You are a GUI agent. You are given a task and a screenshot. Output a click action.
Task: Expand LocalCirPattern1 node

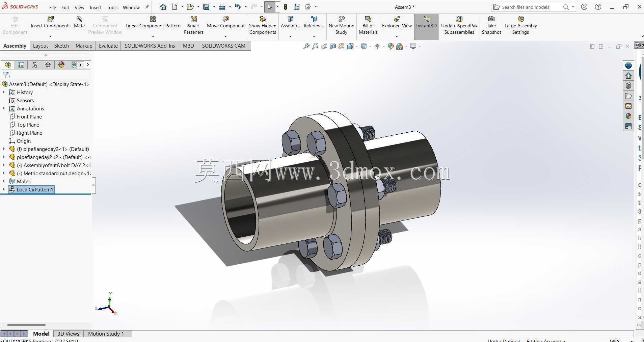coord(4,189)
